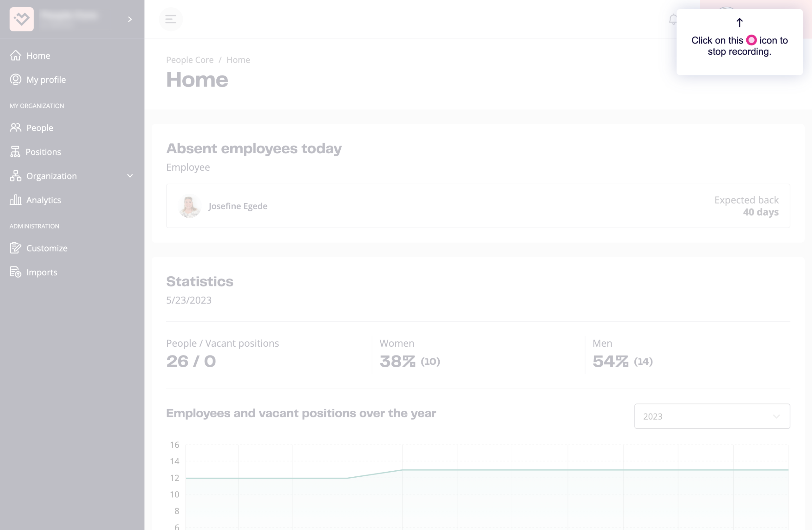Select the Analytics menu item label
Viewport: 812px width, 530px height.
coord(44,200)
